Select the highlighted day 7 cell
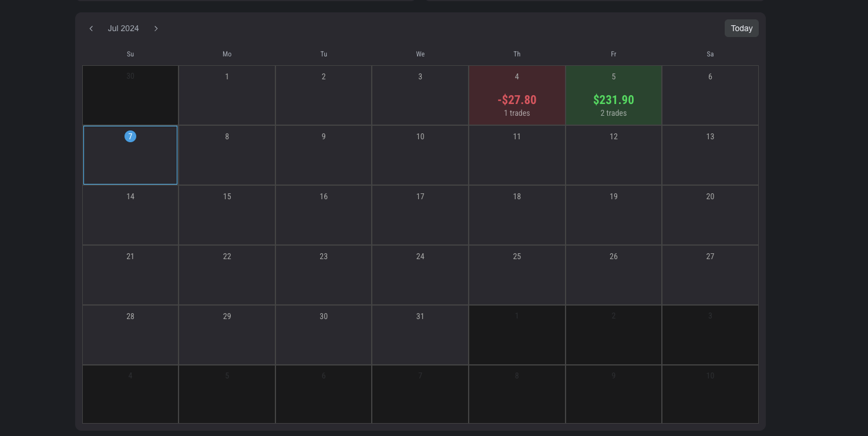 (x=130, y=155)
